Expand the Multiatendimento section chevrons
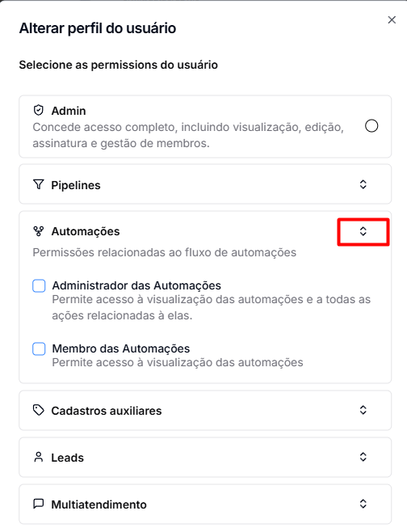The height and width of the screenshot is (532, 407). (x=363, y=504)
